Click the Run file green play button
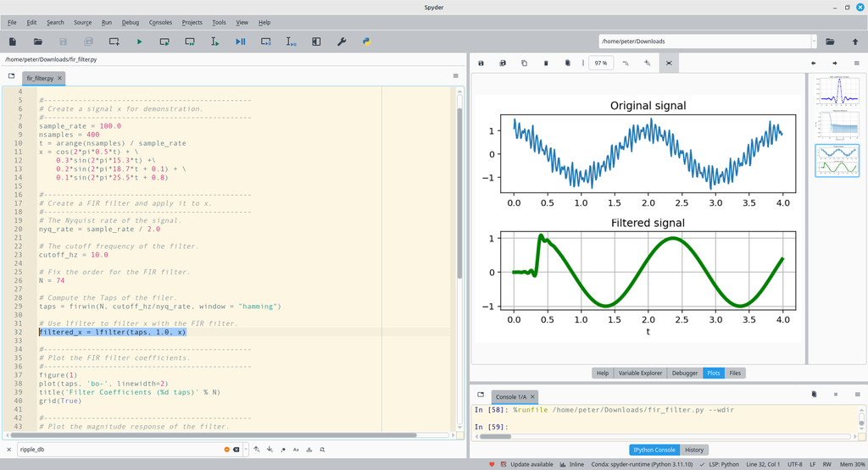 click(x=139, y=41)
